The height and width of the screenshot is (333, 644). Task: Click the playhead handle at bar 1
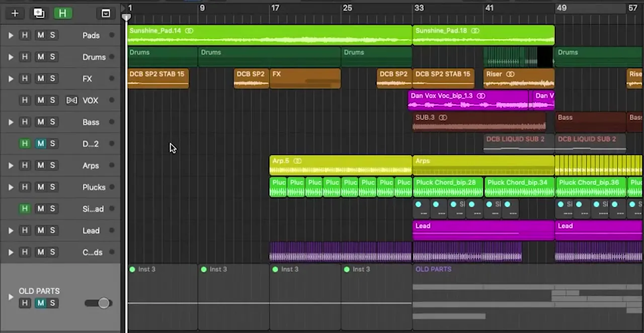(x=126, y=17)
